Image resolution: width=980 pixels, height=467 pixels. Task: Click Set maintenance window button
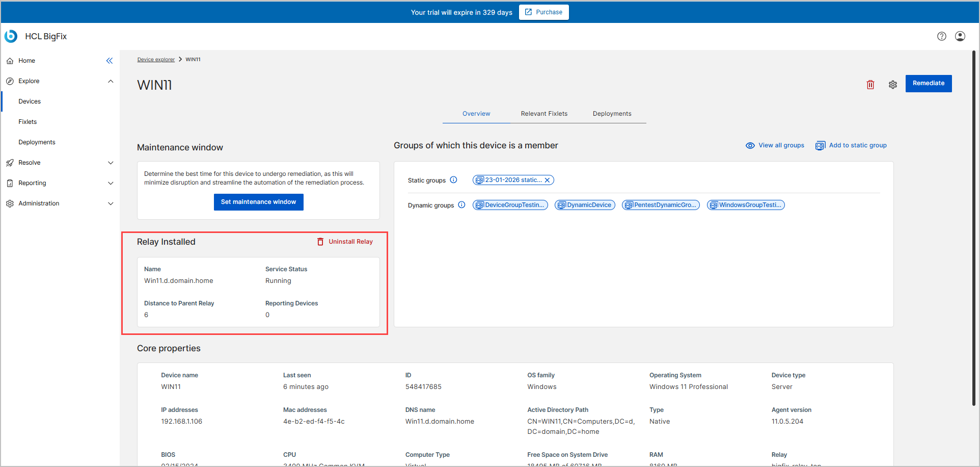(258, 202)
